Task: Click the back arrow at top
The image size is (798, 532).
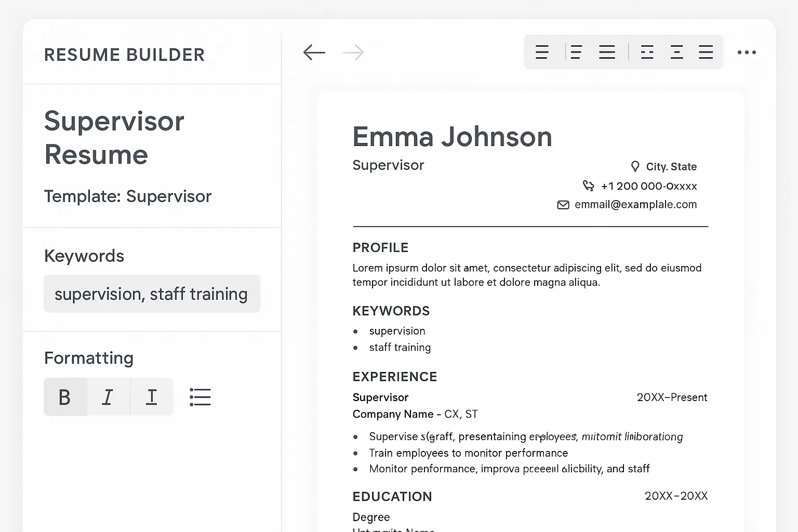Action: pos(314,52)
